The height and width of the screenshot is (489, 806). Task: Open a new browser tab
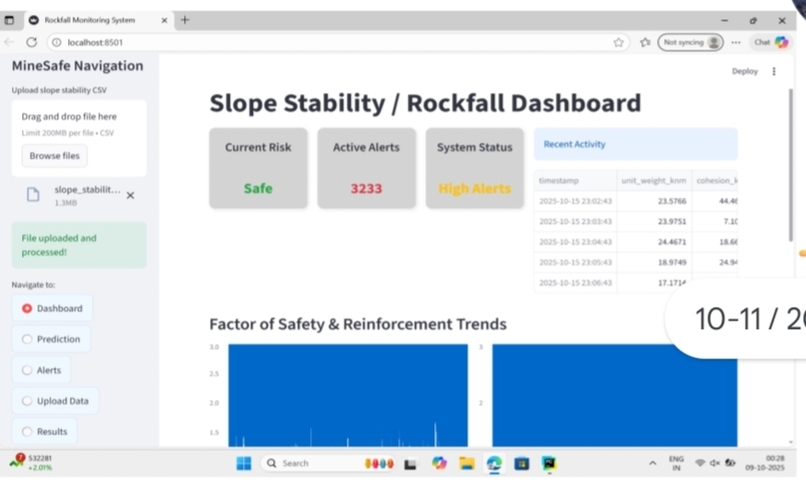185,20
